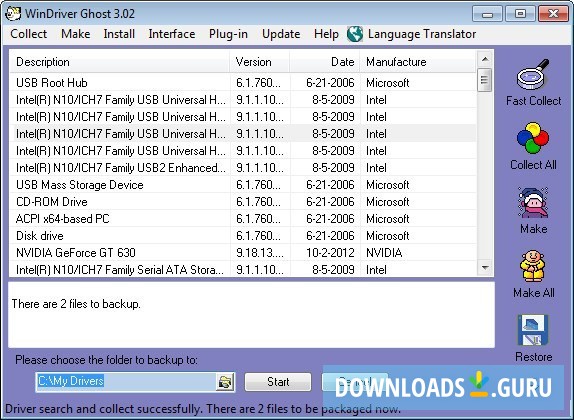Click the driver list scroll up arrow
Viewport: 574px width, 420px height.
(x=485, y=59)
